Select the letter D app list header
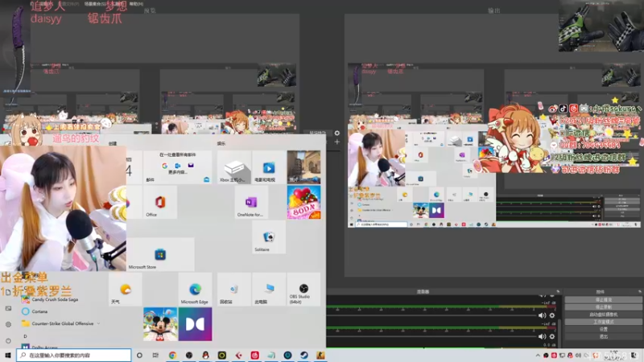This screenshot has width=644, height=362. (x=25, y=335)
